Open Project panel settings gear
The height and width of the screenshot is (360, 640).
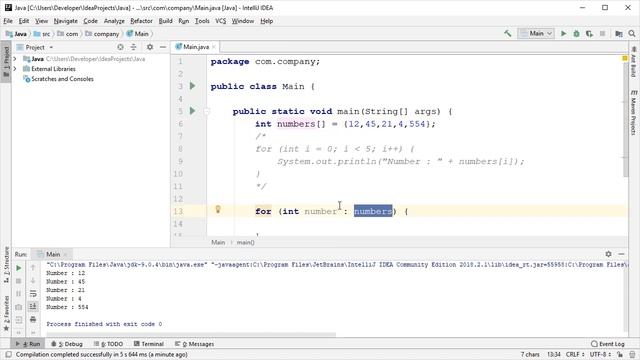tap(150, 47)
